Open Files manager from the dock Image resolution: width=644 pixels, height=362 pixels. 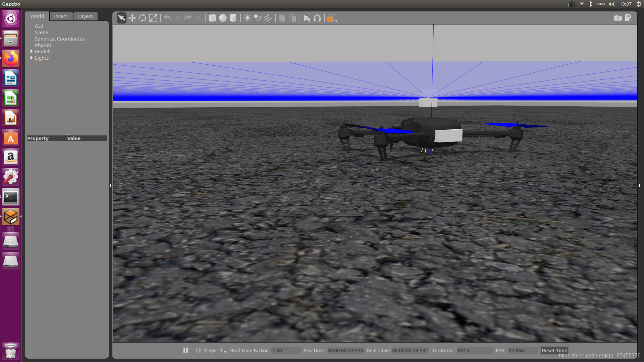[x=11, y=39]
